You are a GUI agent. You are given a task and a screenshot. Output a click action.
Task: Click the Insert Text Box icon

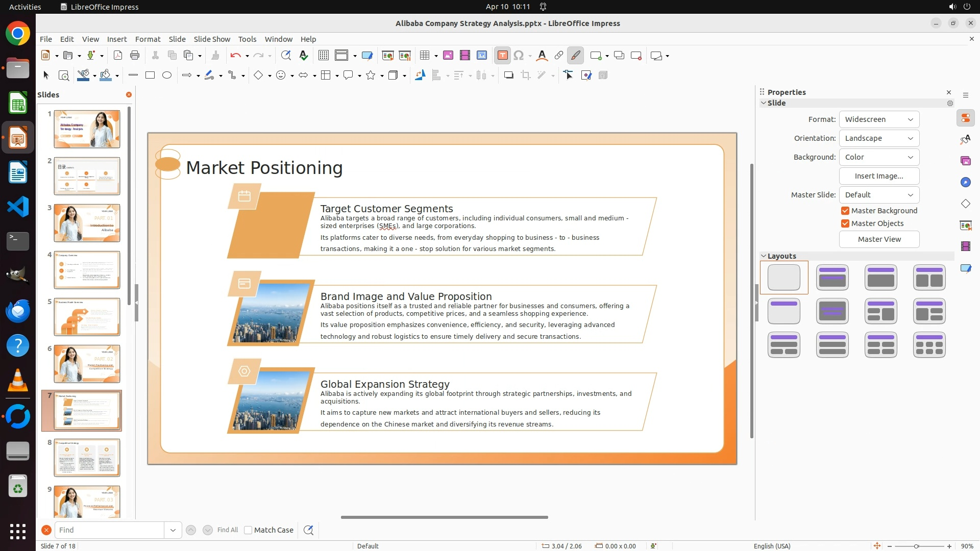click(x=502, y=56)
